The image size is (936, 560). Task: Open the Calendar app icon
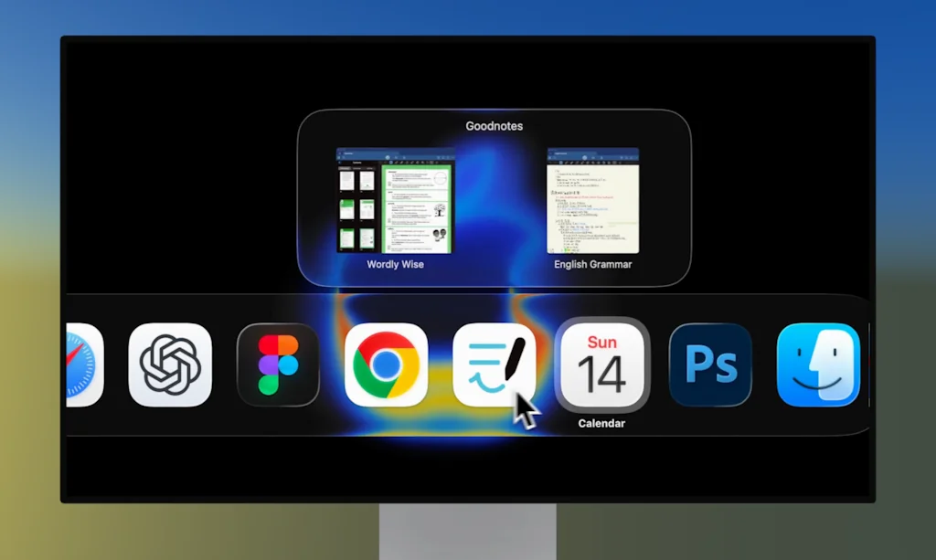[x=601, y=365]
